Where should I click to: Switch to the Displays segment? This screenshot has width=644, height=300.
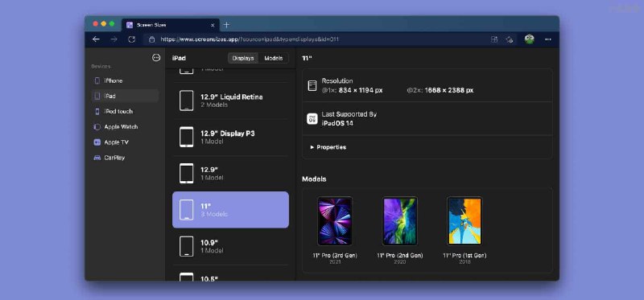(x=243, y=58)
